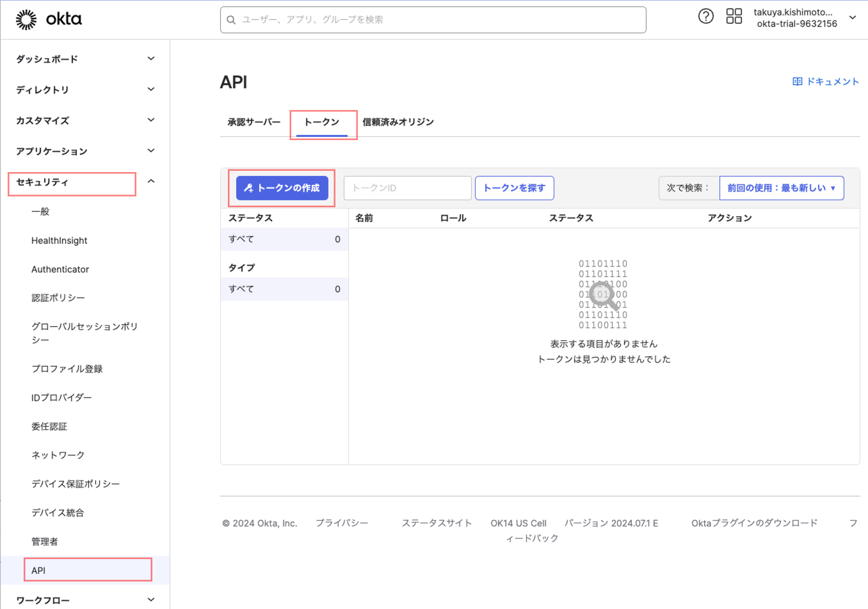Viewport: 868px width, 609px height.
Task: Click the トークンID input field
Action: pos(407,187)
